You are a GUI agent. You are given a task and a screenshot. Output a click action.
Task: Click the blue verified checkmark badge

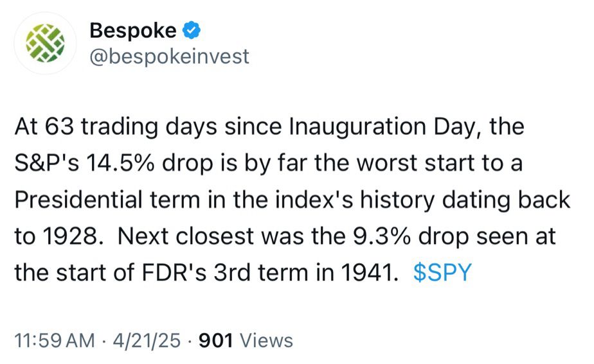pyautogui.click(x=192, y=31)
